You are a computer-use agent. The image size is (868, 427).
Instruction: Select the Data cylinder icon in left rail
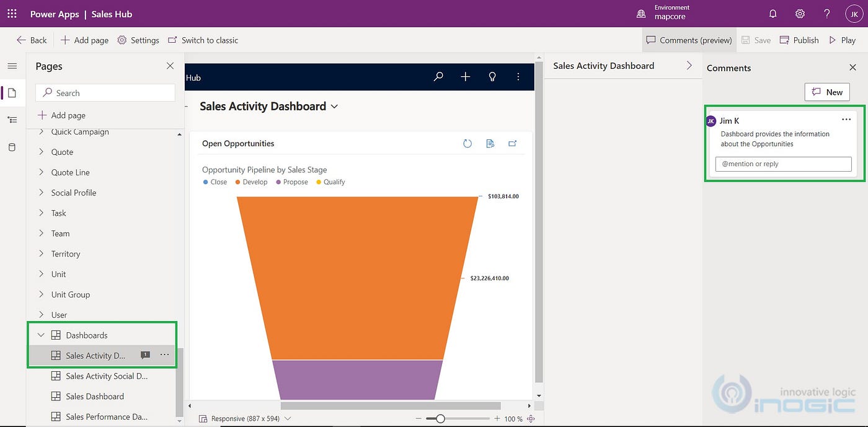(12, 147)
